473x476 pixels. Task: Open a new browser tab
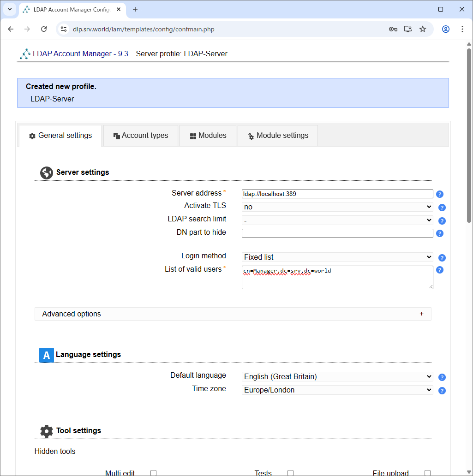click(135, 9)
